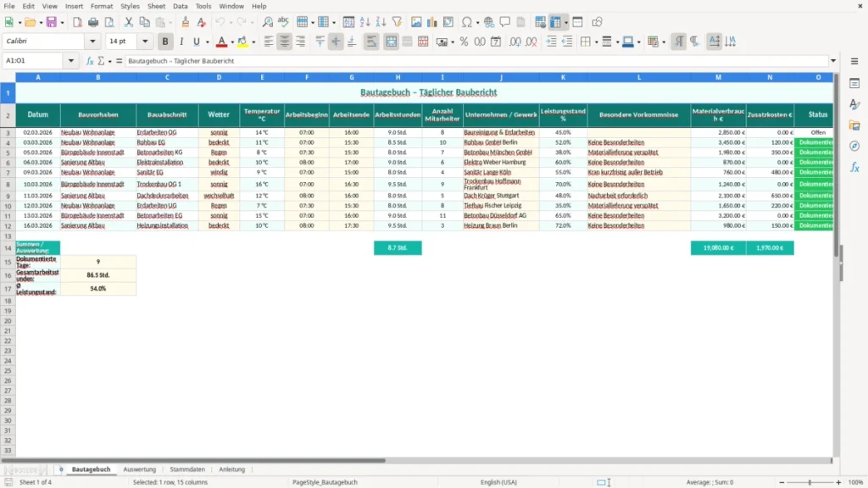
Task: Click the zoom in plus button
Action: coord(838,482)
